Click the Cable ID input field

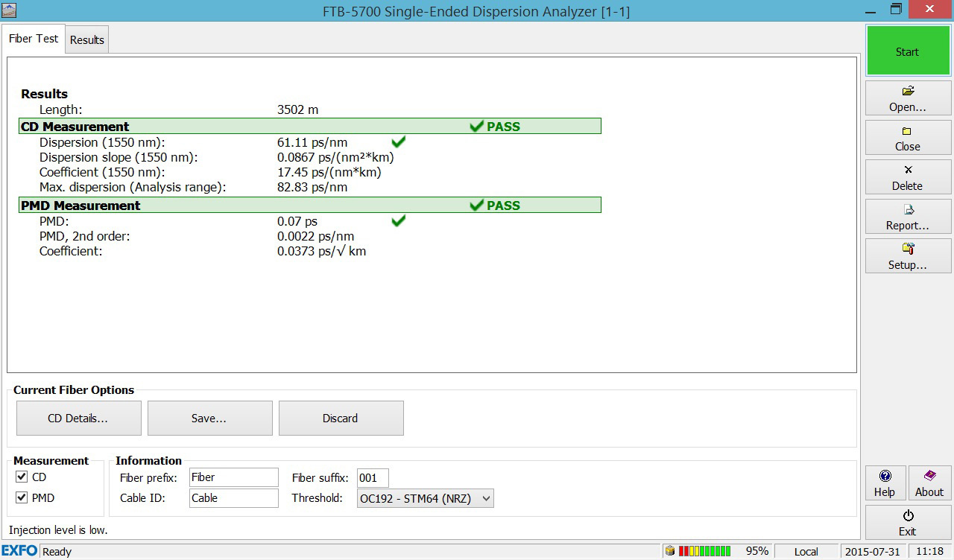(233, 498)
